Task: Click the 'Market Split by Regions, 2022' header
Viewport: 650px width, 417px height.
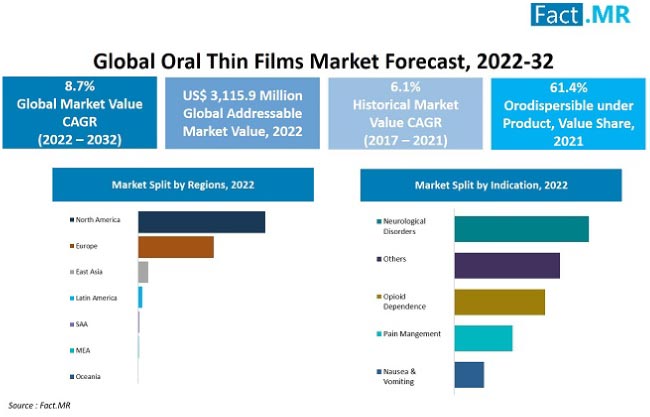Action: [183, 185]
